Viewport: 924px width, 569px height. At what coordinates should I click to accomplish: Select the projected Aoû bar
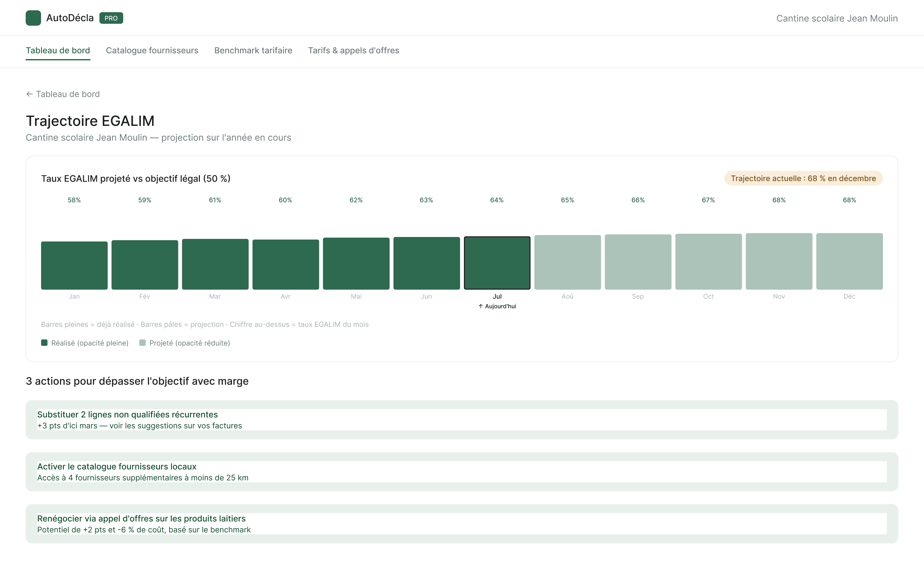(568, 262)
